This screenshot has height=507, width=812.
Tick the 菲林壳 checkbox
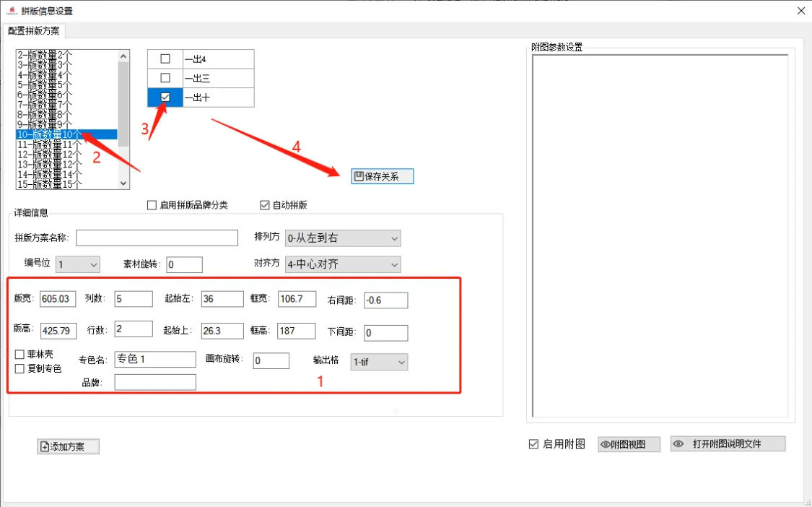(x=19, y=355)
